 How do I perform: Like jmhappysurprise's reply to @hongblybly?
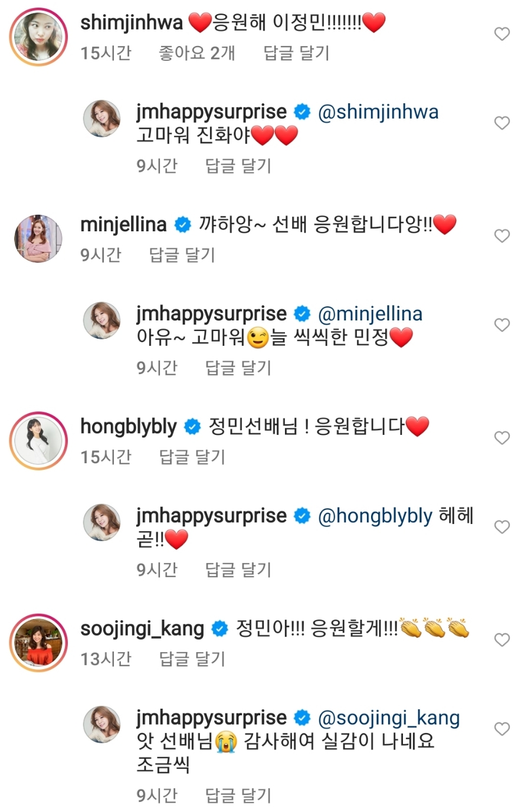[501, 527]
